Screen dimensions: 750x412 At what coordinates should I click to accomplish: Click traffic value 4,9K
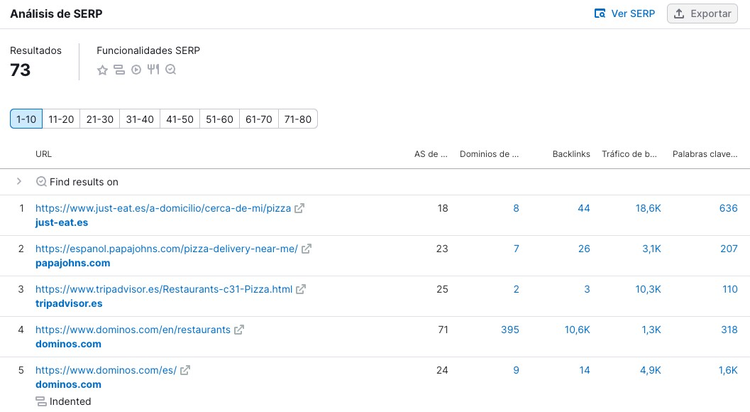click(x=651, y=370)
